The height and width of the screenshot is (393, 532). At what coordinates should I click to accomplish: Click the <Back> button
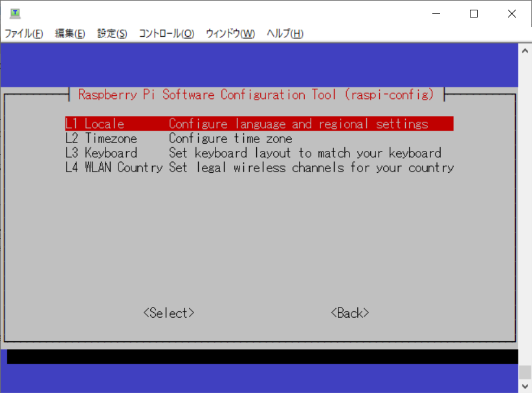349,313
